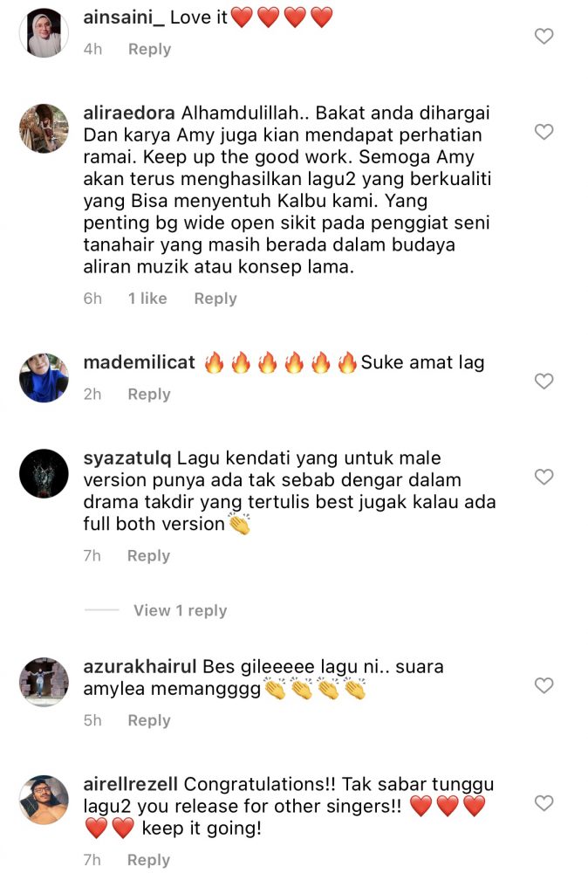Reply to azurakhairul's comment
Viewport: 588px width, 894px height.
tap(148, 720)
